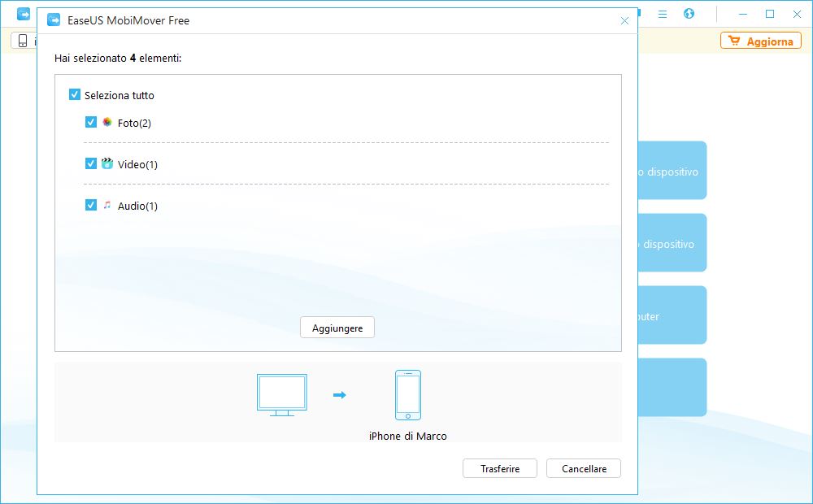
Task: Close the MobiMover selection dialog
Action: pos(624,21)
